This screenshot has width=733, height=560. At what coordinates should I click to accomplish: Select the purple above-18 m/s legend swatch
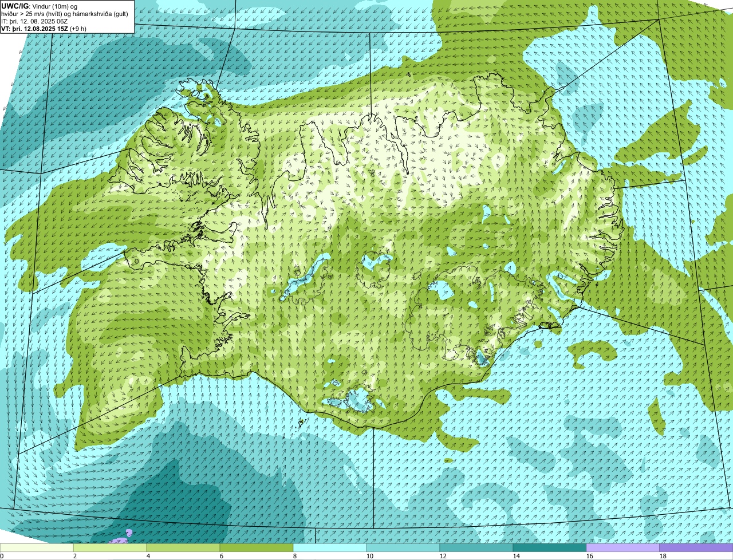pos(696,547)
